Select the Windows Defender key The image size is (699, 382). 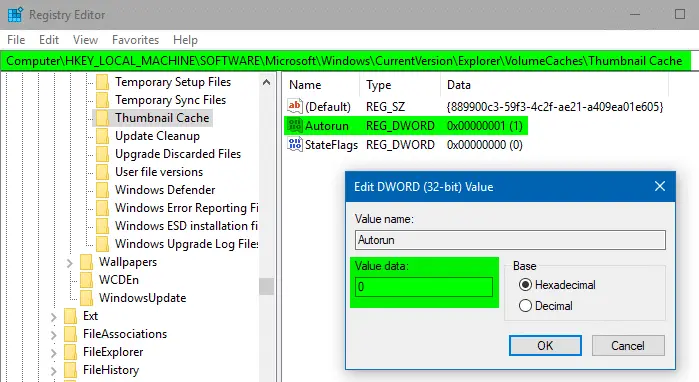[165, 190]
